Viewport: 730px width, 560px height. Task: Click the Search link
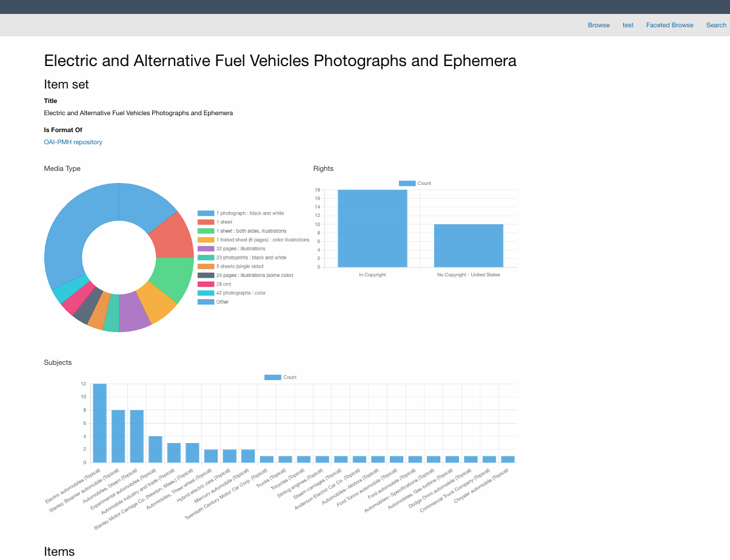click(x=715, y=25)
